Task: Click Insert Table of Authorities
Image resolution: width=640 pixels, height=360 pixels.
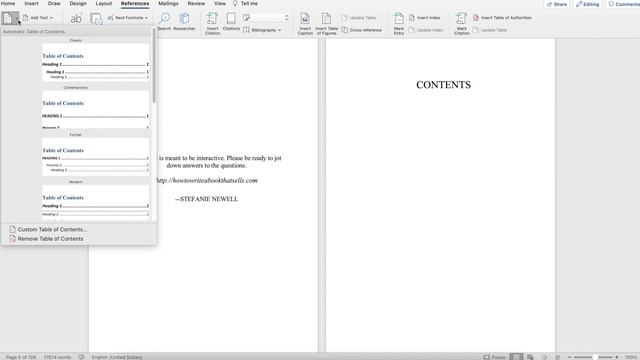Action: [502, 18]
